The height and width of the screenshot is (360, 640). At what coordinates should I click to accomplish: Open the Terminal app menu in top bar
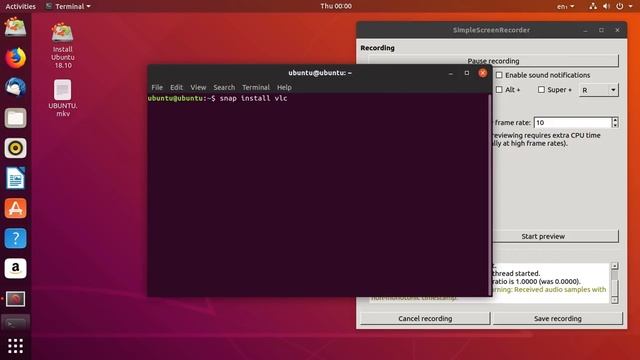pos(68,6)
